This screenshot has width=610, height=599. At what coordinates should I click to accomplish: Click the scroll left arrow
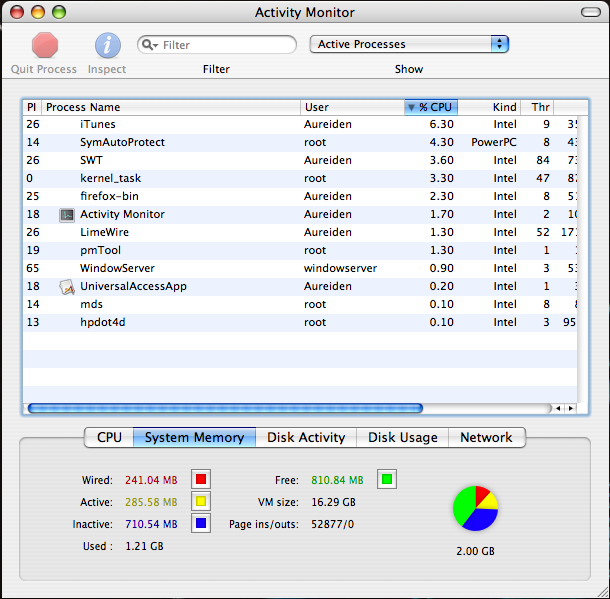point(558,408)
